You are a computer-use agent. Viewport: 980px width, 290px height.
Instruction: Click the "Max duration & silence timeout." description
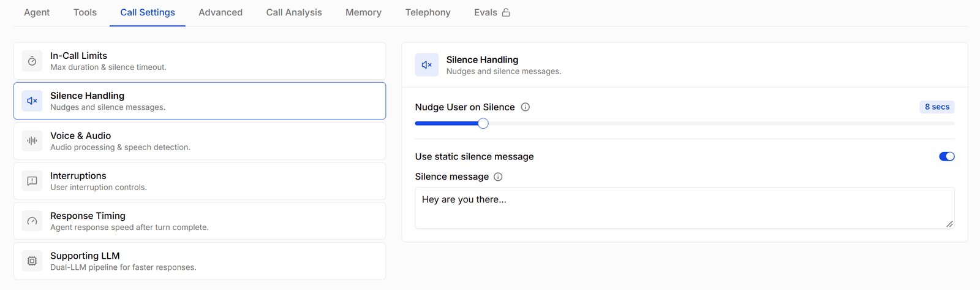point(108,67)
